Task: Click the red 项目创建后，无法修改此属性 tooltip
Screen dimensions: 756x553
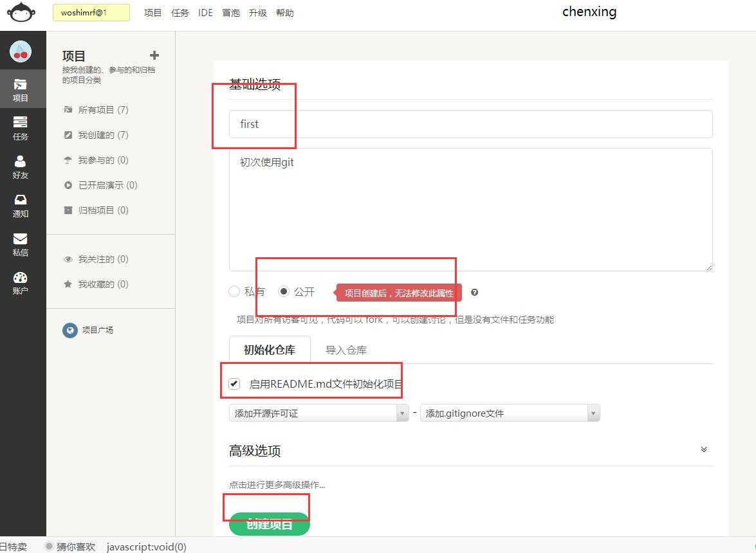Action: coord(399,293)
